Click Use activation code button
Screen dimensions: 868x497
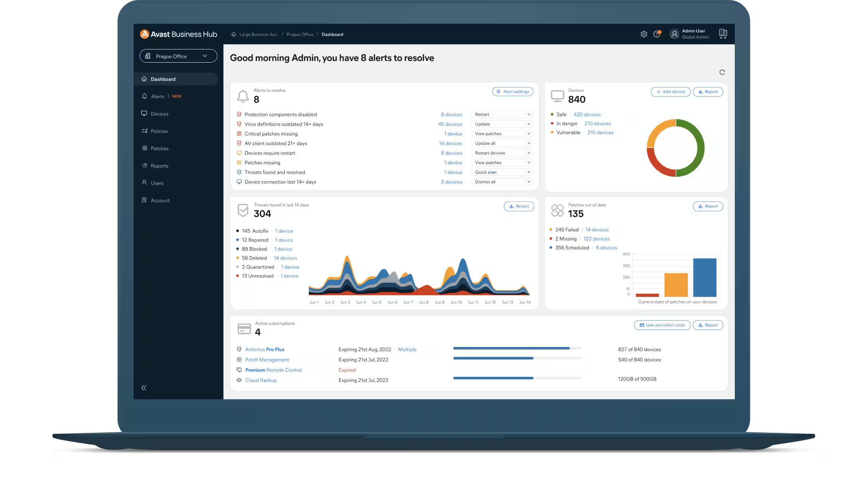pos(662,325)
